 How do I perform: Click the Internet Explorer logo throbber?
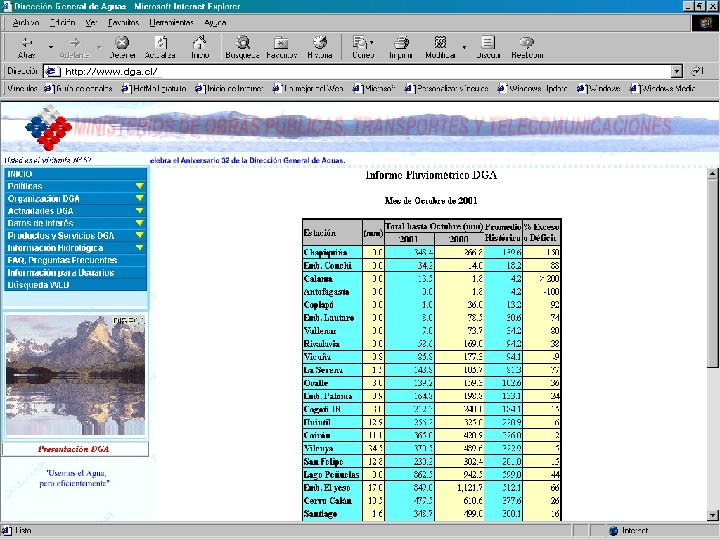(x=705, y=23)
